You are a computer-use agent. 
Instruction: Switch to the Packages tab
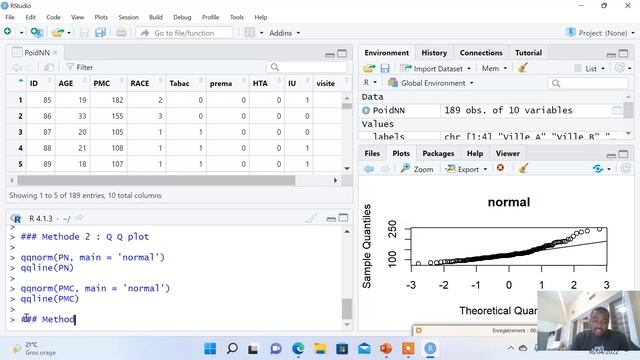[438, 153]
